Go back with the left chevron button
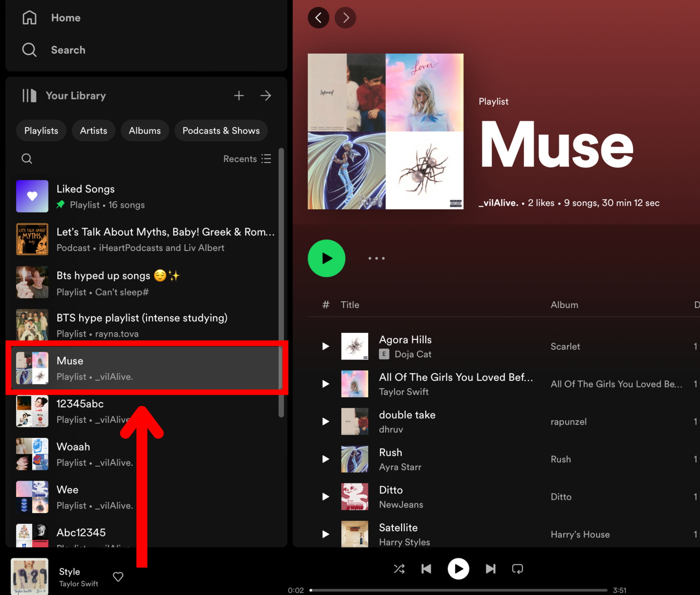Viewport: 700px width, 595px height. [318, 17]
